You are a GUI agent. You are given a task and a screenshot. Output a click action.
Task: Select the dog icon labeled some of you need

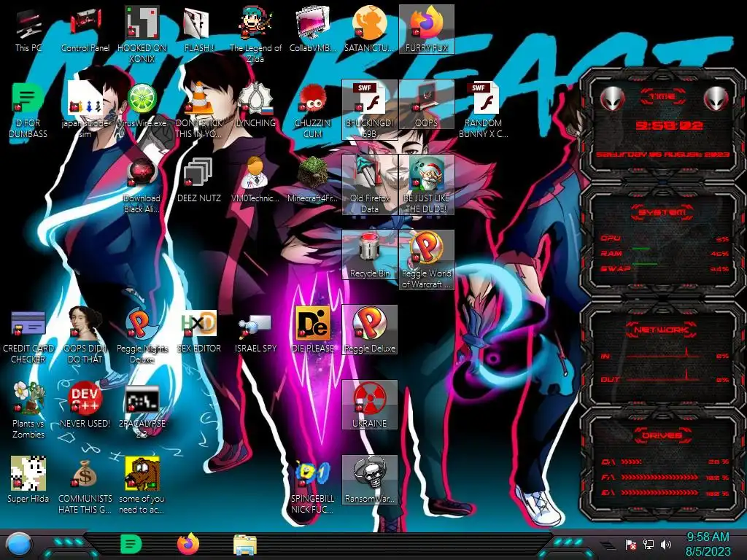tap(142, 486)
